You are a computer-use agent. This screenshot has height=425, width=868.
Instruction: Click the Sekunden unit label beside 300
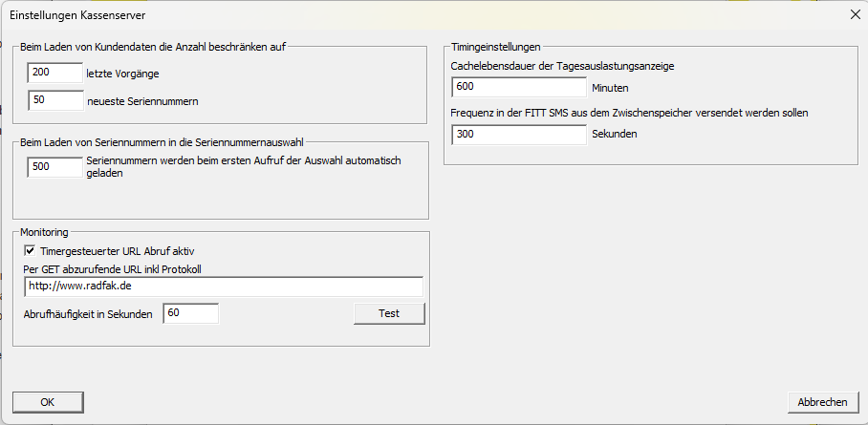tap(614, 135)
